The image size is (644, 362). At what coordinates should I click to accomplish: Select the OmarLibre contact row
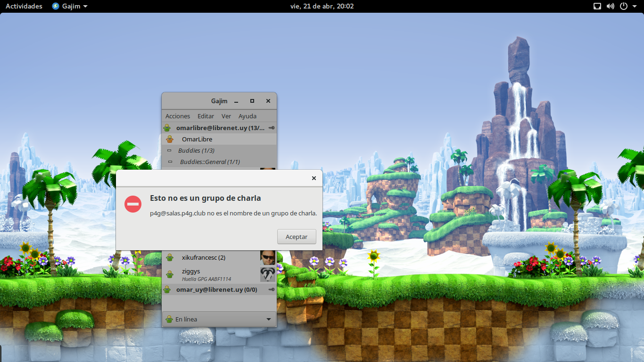click(x=219, y=139)
